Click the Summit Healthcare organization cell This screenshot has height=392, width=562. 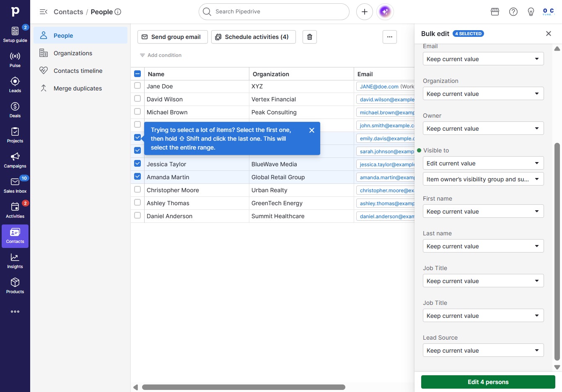pos(301,216)
